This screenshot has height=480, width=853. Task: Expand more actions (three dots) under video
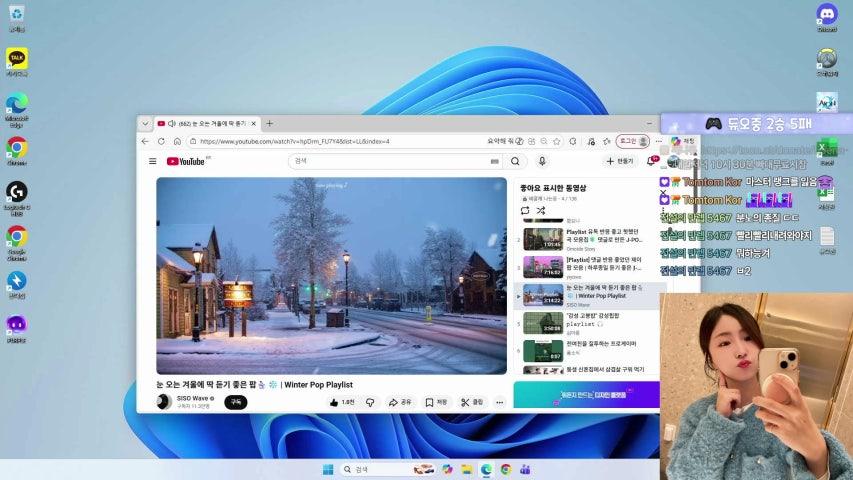point(500,402)
